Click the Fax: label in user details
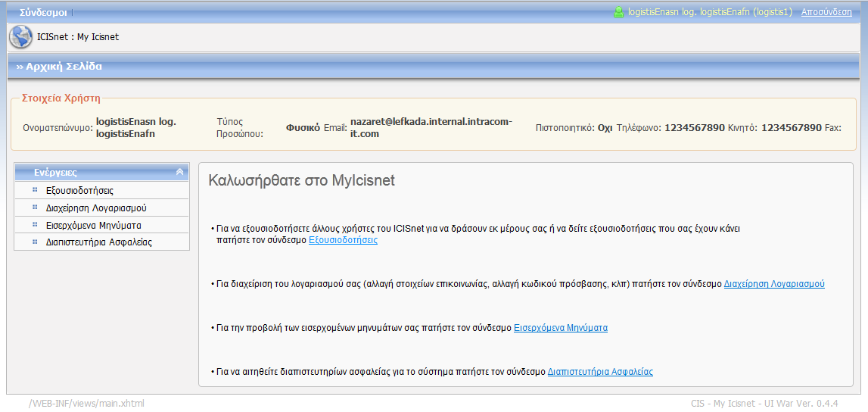Image resolution: width=868 pixels, height=412 pixels. (x=833, y=128)
